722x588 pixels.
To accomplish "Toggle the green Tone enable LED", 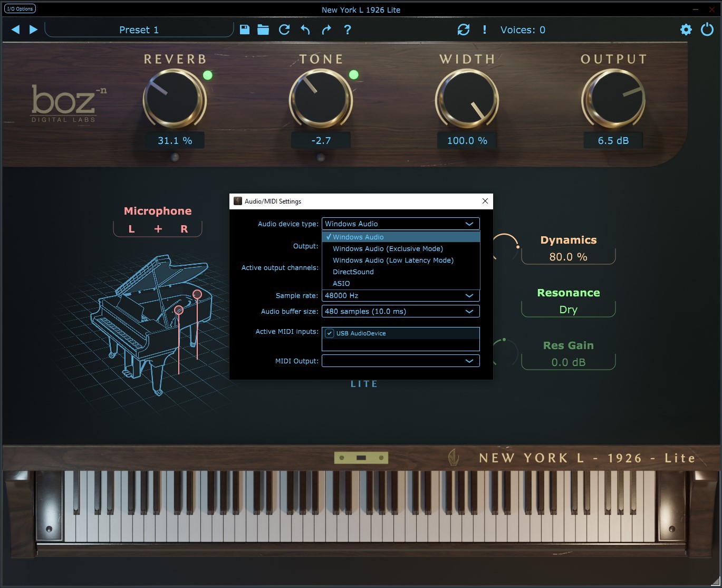I will point(354,75).
